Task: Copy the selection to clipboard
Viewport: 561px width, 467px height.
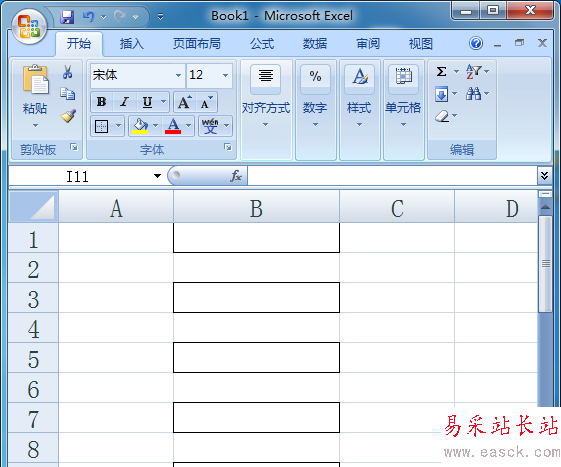Action: [67, 93]
